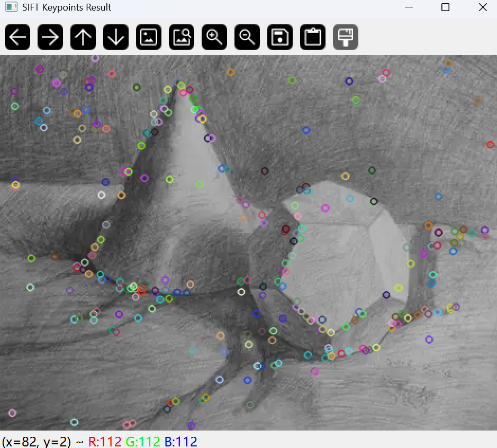The height and width of the screenshot is (448, 497).
Task: Zoom out with the minus magnifier icon
Action: tap(247, 37)
